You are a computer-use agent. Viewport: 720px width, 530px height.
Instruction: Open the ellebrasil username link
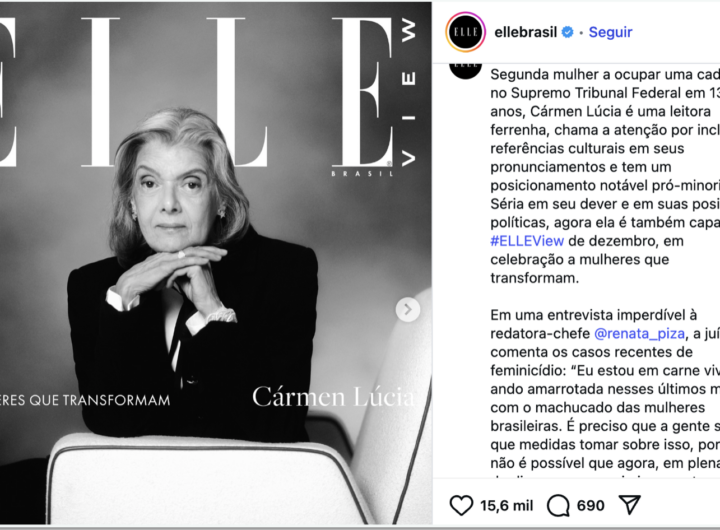[x=525, y=32]
